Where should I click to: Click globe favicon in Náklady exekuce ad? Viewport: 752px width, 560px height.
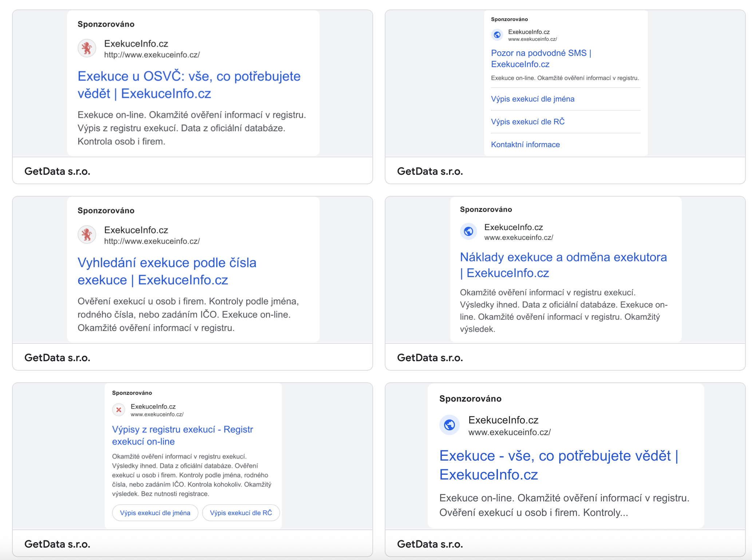pos(468,232)
